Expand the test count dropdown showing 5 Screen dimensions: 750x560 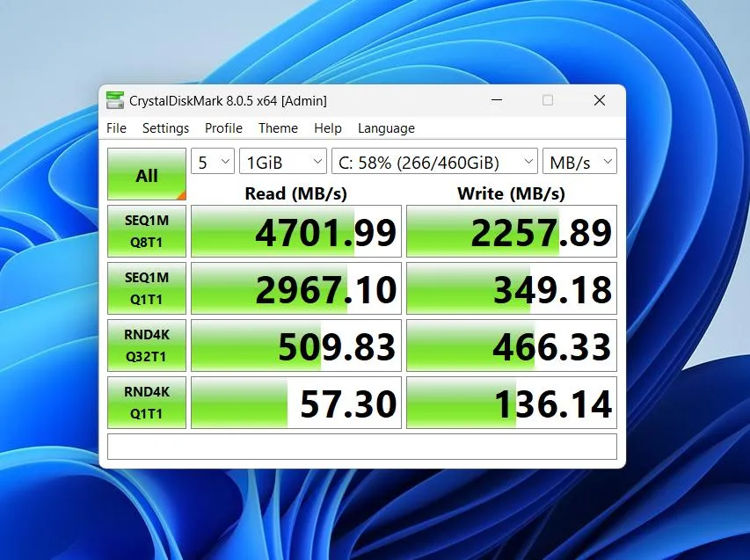pos(213,161)
